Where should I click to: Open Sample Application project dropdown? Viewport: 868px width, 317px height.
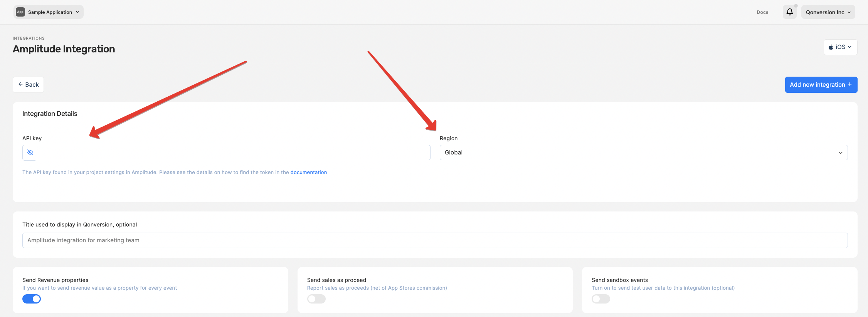(49, 12)
